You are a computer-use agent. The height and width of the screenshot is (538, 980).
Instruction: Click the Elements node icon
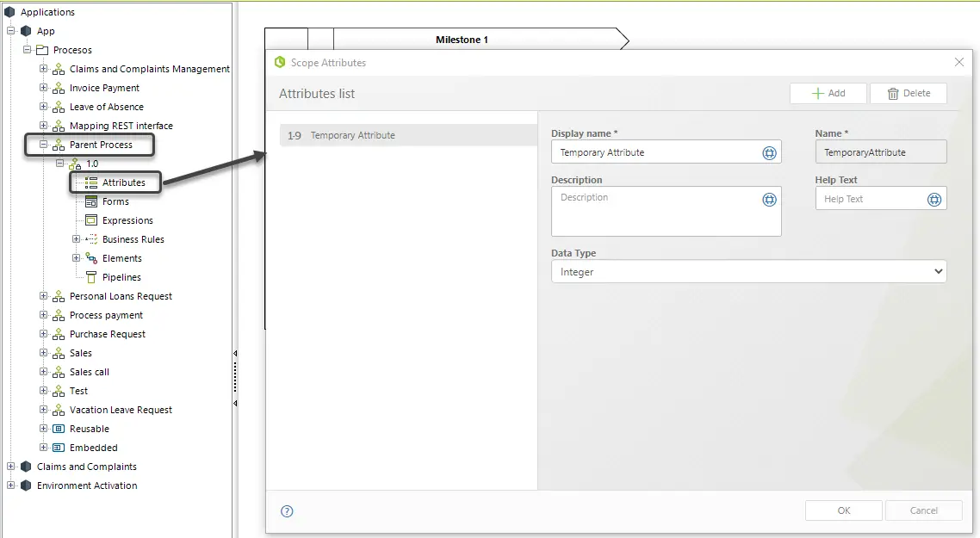tap(91, 258)
